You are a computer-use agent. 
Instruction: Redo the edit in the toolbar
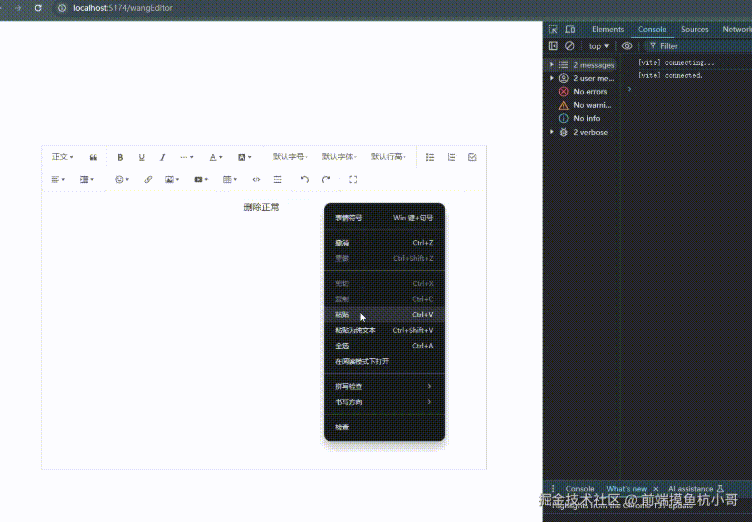[326, 179]
